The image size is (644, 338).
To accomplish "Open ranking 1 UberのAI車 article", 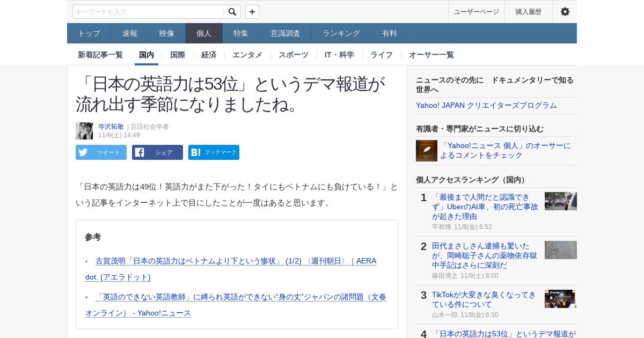I will point(485,207).
